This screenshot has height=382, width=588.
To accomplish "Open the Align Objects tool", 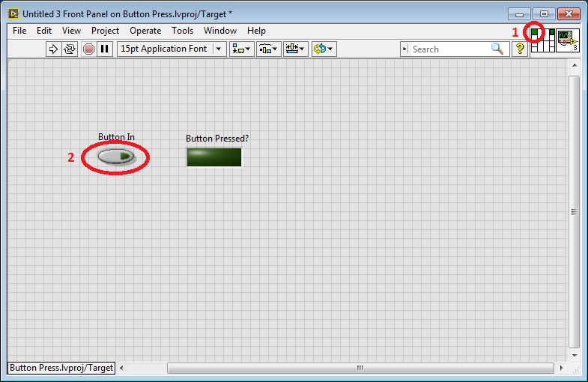I will coord(241,49).
